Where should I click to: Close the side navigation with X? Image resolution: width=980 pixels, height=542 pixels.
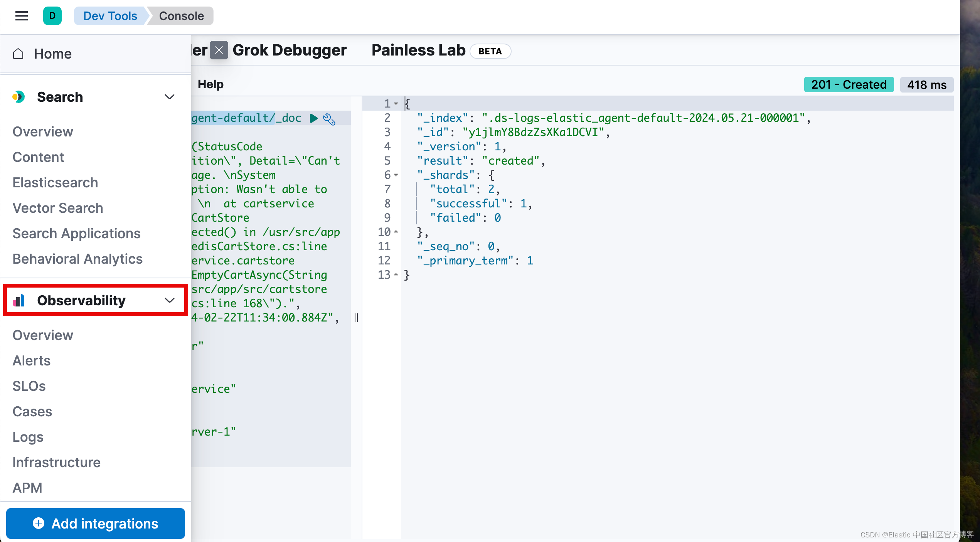(x=219, y=50)
